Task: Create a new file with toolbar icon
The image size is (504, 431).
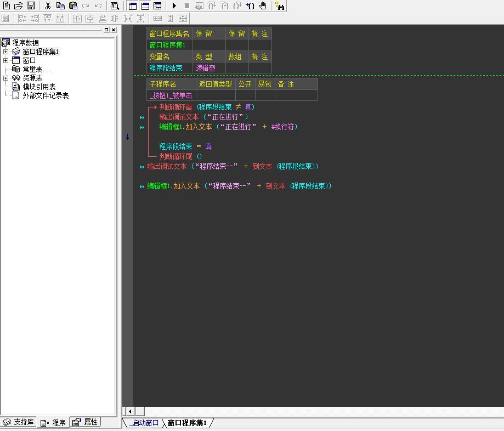Action: [7, 5]
